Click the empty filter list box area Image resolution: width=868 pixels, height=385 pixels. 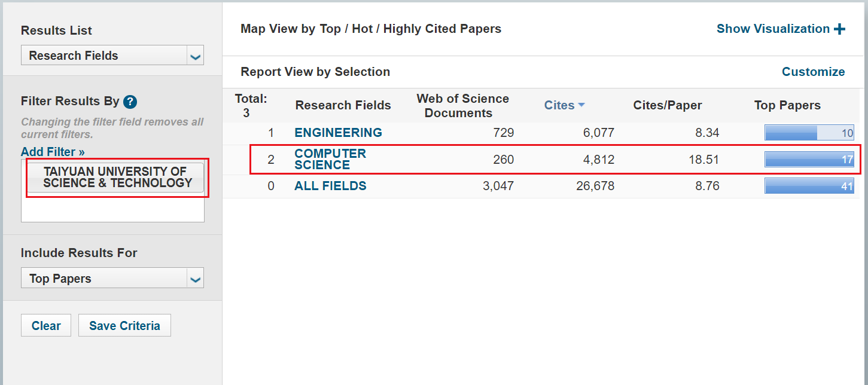coord(112,210)
